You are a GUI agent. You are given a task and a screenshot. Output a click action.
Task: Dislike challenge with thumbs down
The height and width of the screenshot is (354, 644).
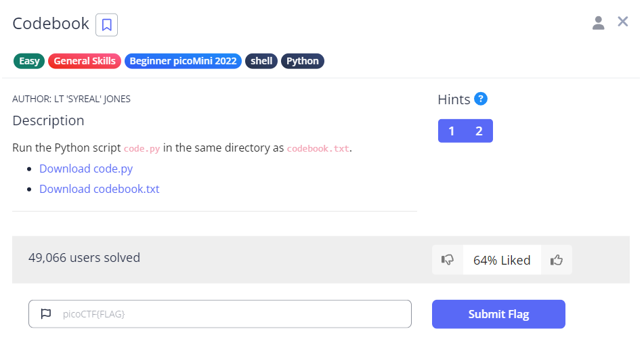coord(448,260)
